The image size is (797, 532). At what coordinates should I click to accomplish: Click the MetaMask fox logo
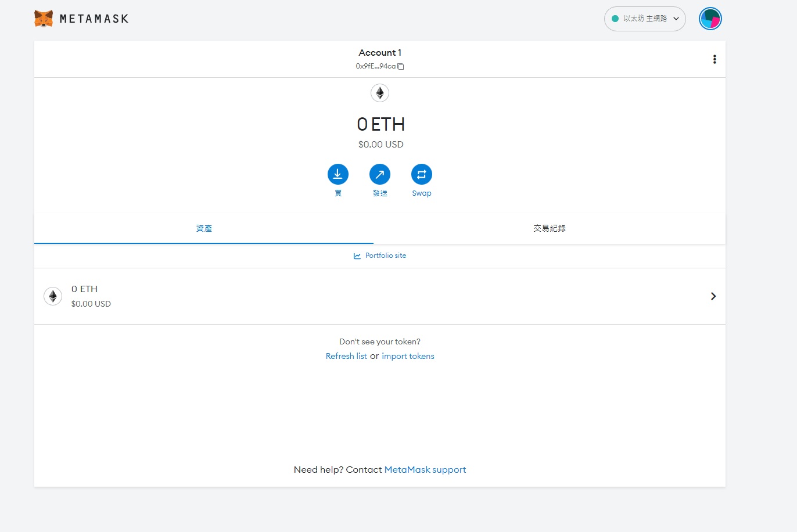44,19
